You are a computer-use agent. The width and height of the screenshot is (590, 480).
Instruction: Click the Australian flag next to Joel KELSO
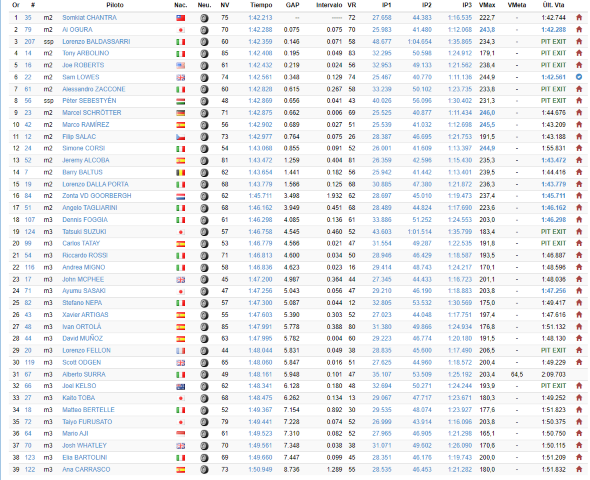pyautogui.click(x=181, y=386)
